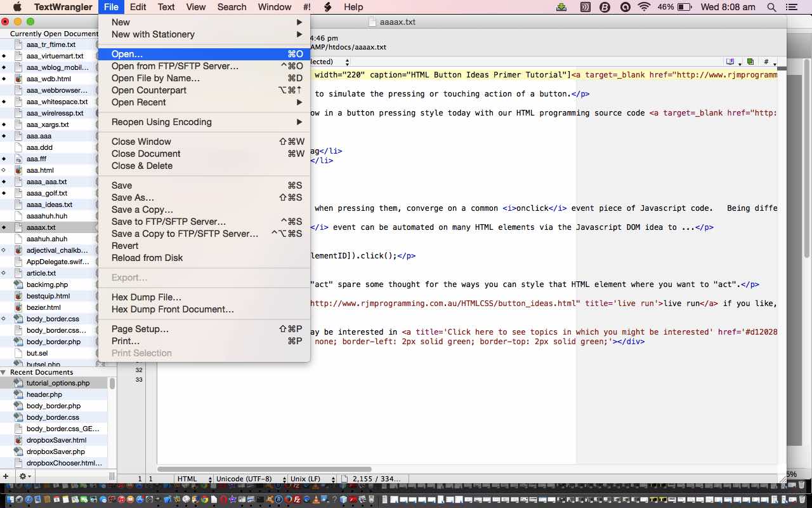Select bezier.html in open documents
This screenshot has width=812, height=508.
click(x=44, y=307)
